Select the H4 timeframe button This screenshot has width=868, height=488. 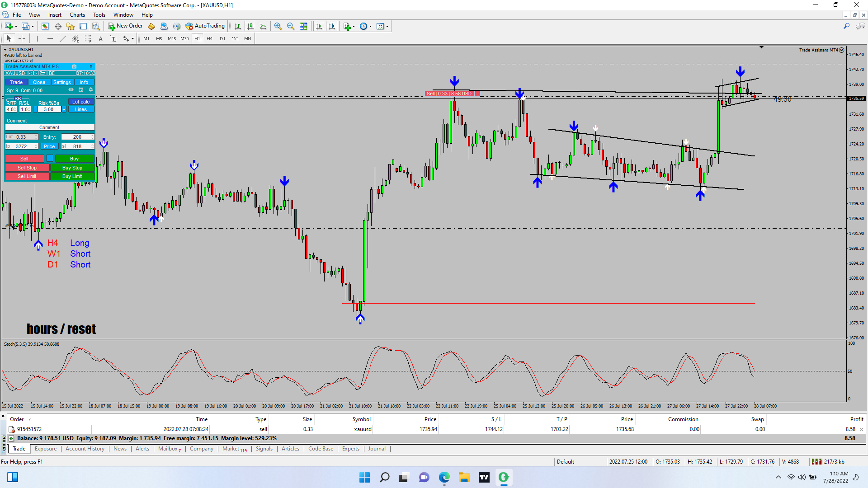coord(209,39)
